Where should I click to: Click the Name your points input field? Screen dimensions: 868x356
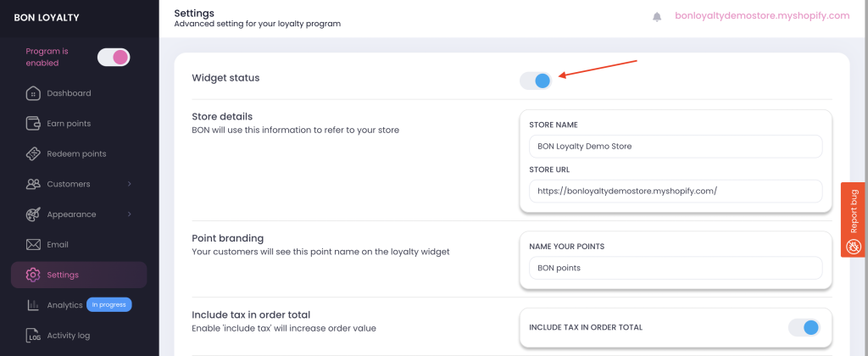pos(676,268)
